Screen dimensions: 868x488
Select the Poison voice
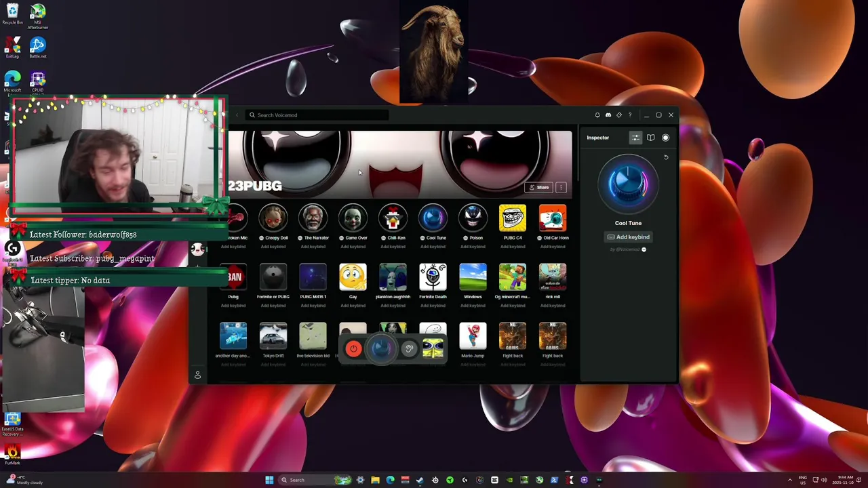click(x=473, y=219)
